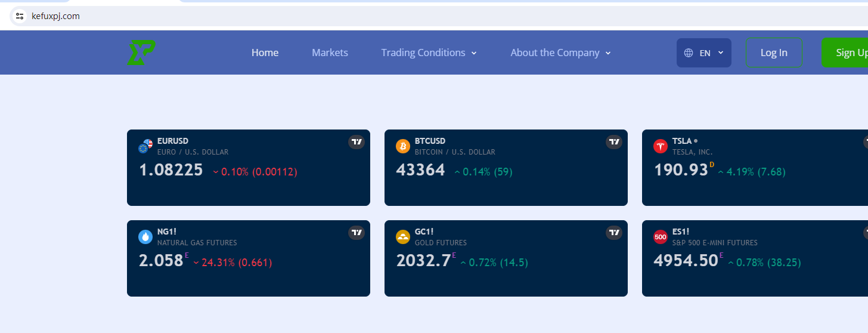Click natural gas price 2.058

(161, 261)
